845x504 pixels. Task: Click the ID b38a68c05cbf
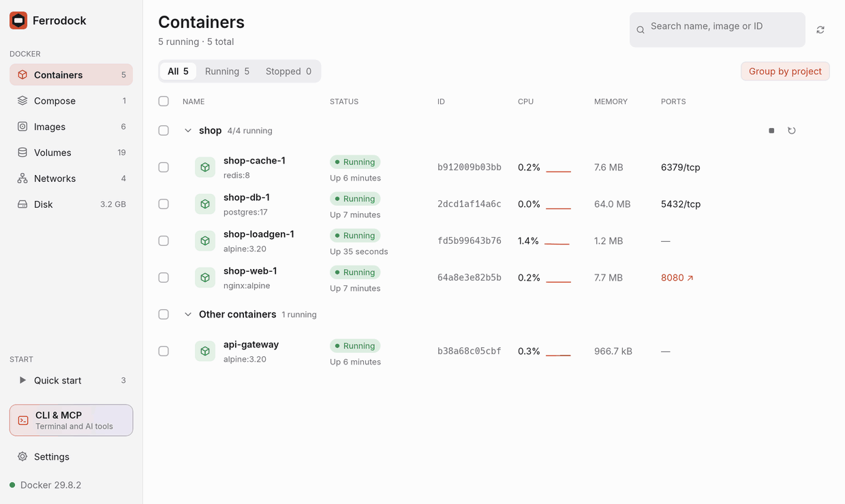[470, 351]
